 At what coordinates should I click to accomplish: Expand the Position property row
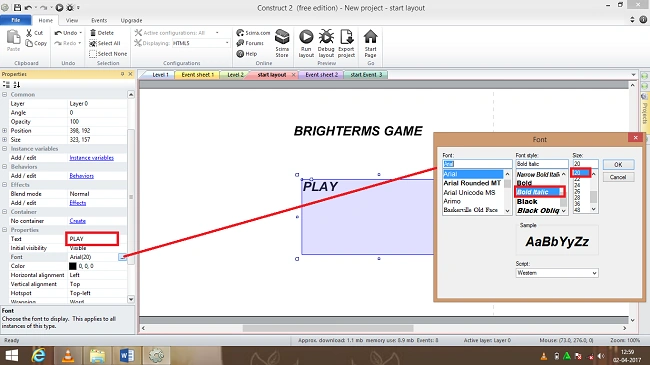point(5,131)
